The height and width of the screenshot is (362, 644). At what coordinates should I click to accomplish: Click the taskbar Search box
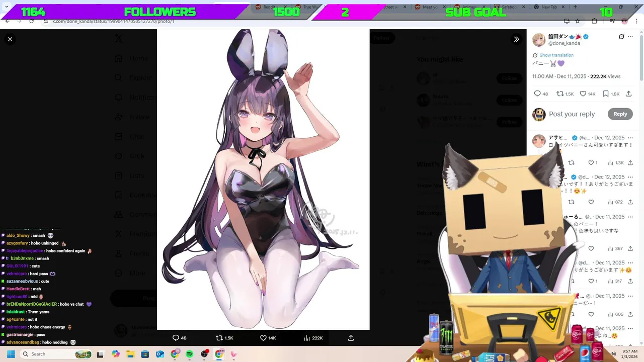tap(56, 354)
